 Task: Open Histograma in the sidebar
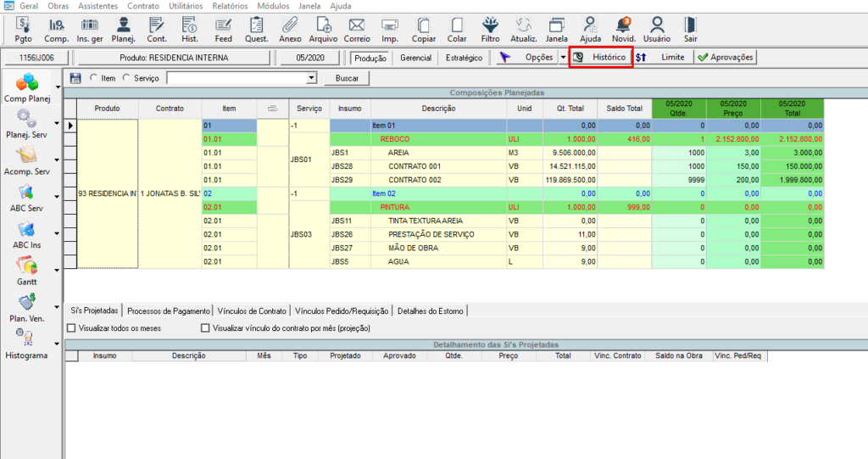(x=27, y=344)
